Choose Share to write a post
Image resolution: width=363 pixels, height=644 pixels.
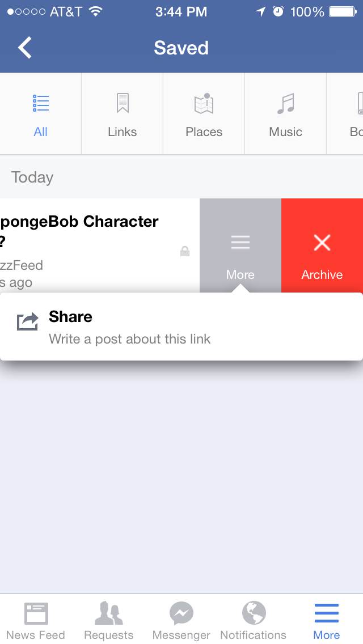(181, 327)
